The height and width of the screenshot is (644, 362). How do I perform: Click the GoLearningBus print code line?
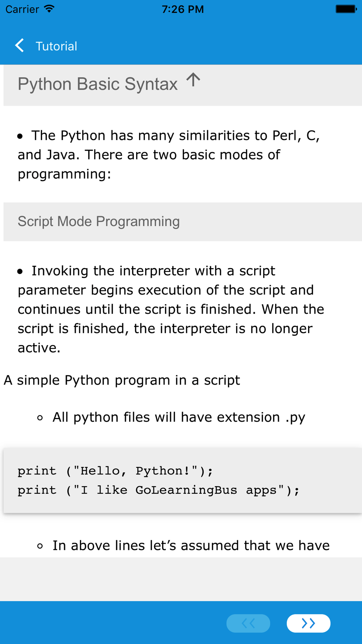tap(159, 490)
